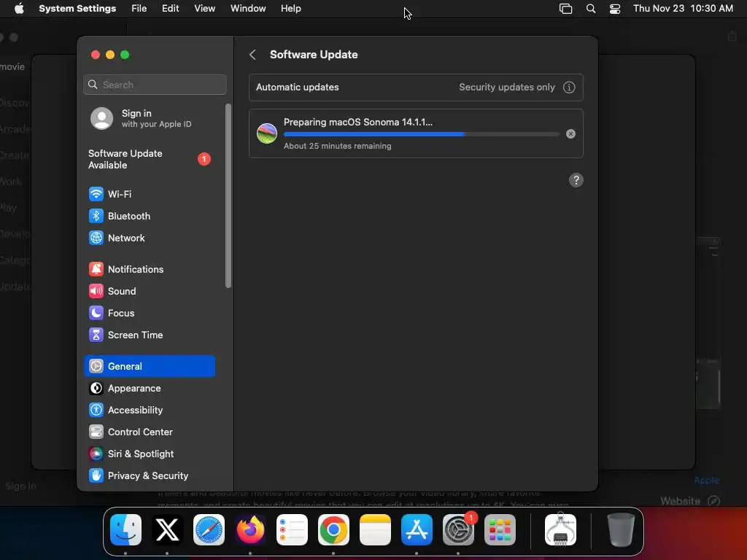Open the Window menu

248,9
